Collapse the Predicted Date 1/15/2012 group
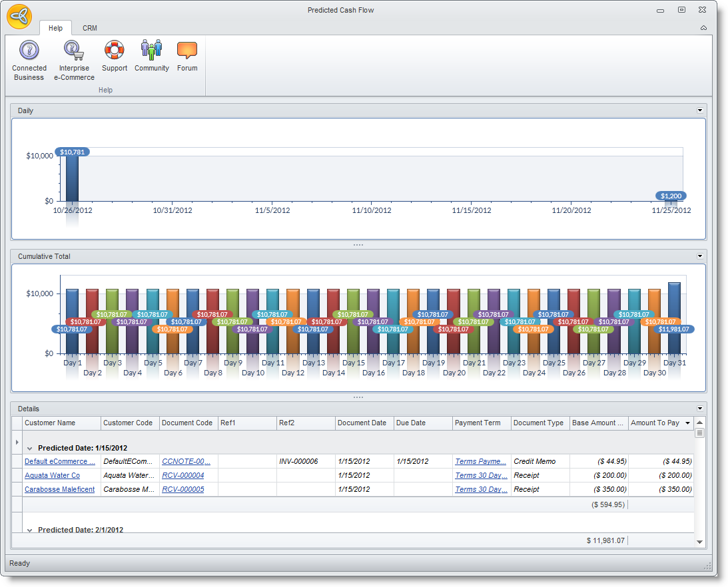Screen dimensions: 728x587 pos(30,449)
